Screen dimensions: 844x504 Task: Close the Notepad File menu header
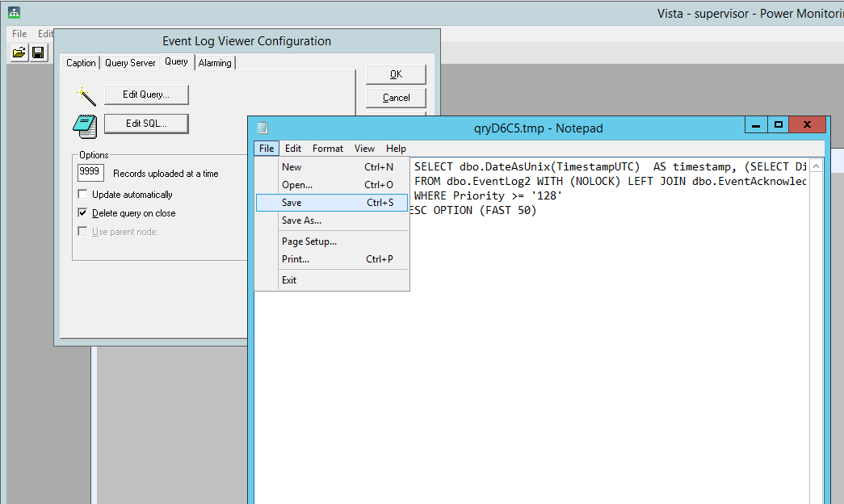click(x=267, y=149)
